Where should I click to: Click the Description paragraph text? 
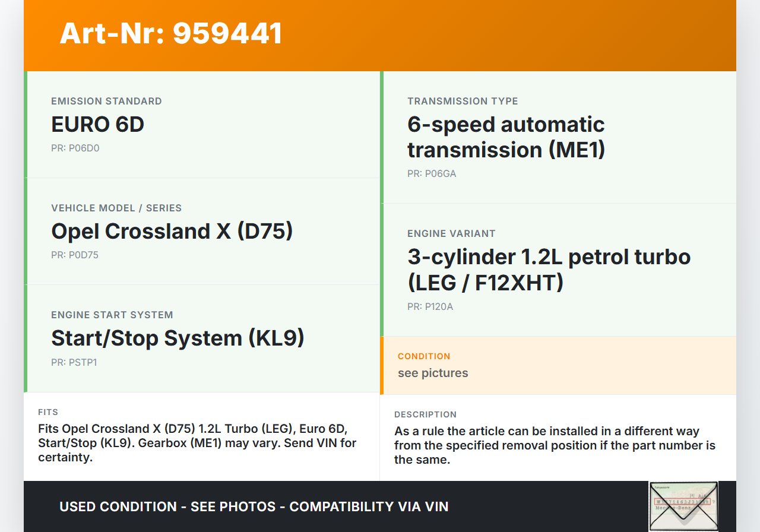coord(555,445)
